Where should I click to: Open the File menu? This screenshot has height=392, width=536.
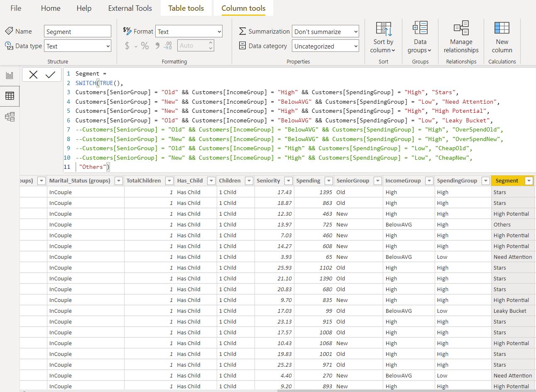click(16, 8)
